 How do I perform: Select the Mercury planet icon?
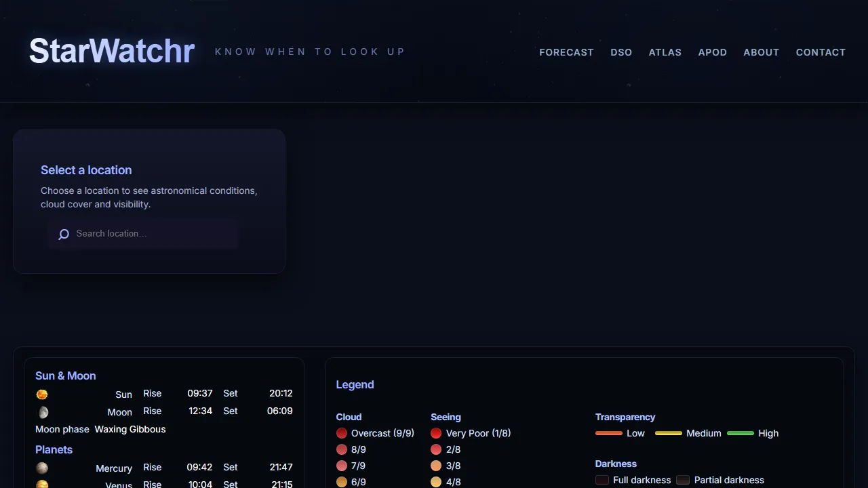click(x=42, y=468)
